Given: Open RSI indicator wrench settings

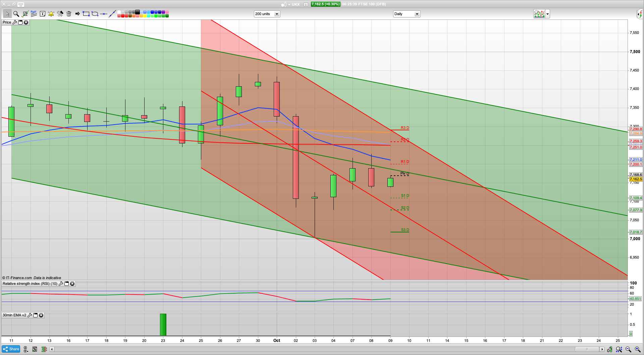Looking at the screenshot, I should (61, 283).
